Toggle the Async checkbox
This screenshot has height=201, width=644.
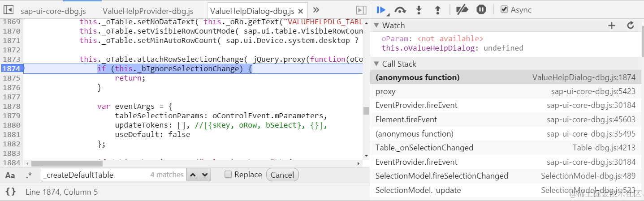(504, 9)
